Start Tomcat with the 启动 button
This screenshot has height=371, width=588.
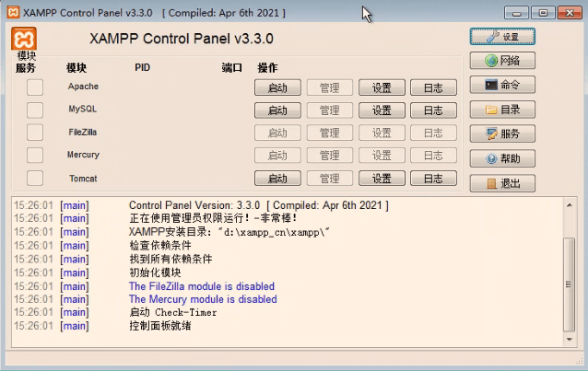tap(277, 179)
